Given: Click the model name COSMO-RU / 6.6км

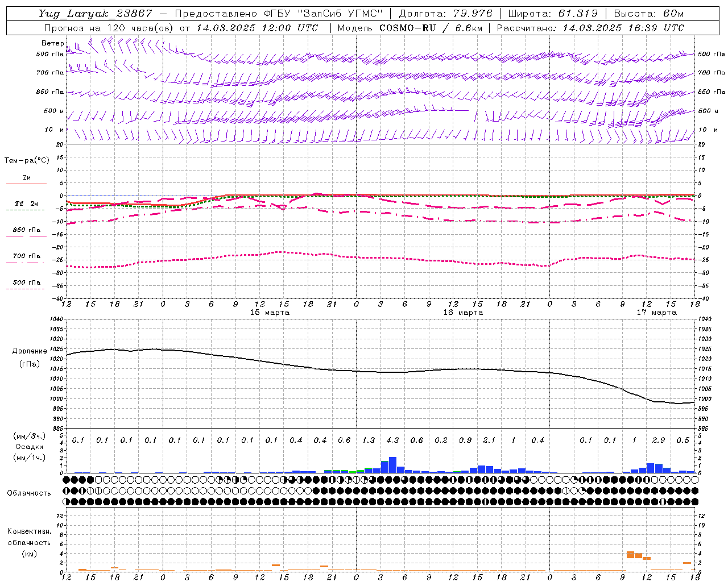Looking at the screenshot, I should [x=431, y=28].
